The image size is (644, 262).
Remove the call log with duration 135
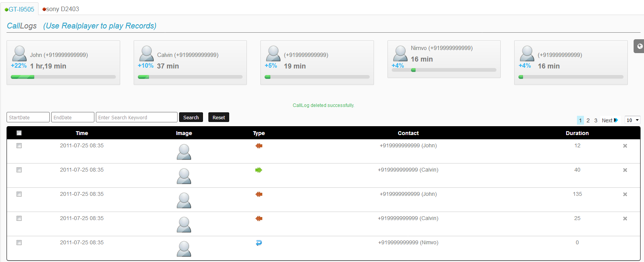pos(625,194)
